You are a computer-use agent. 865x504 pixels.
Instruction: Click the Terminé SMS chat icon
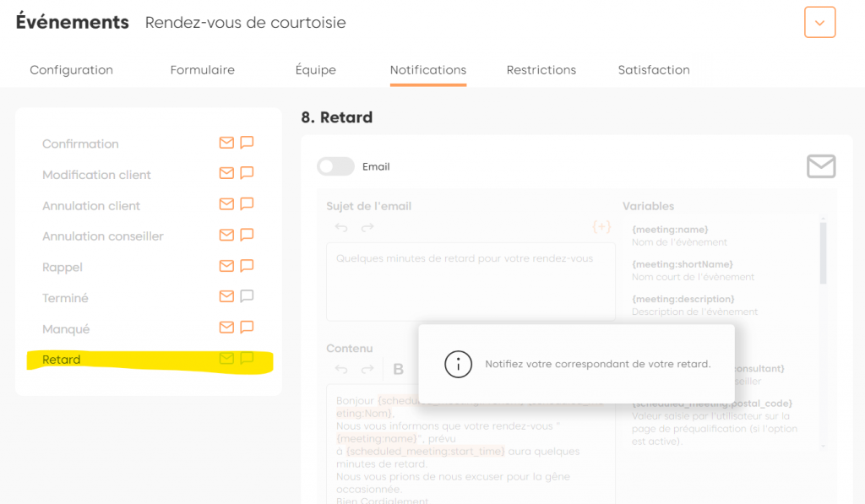pyautogui.click(x=247, y=297)
